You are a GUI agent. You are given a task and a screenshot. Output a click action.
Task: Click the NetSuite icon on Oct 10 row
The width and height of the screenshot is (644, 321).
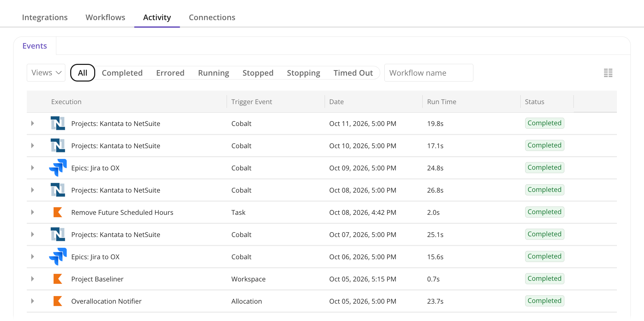point(58,146)
